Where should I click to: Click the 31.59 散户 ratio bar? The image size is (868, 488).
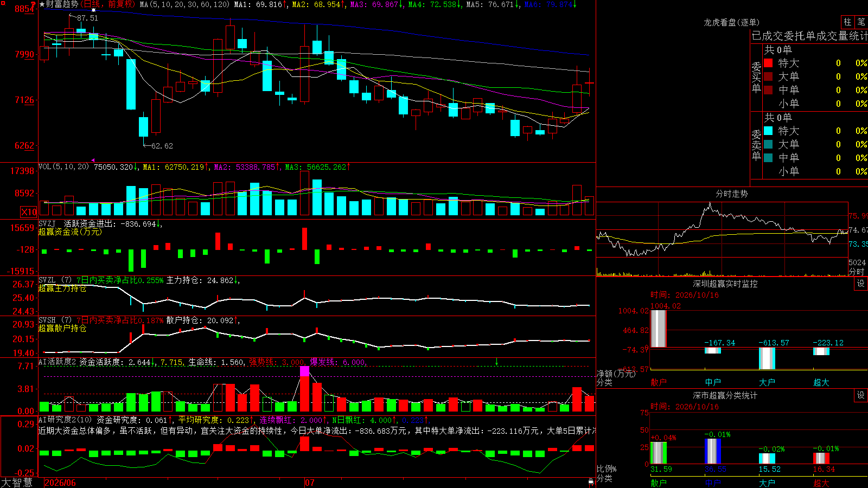(659, 453)
